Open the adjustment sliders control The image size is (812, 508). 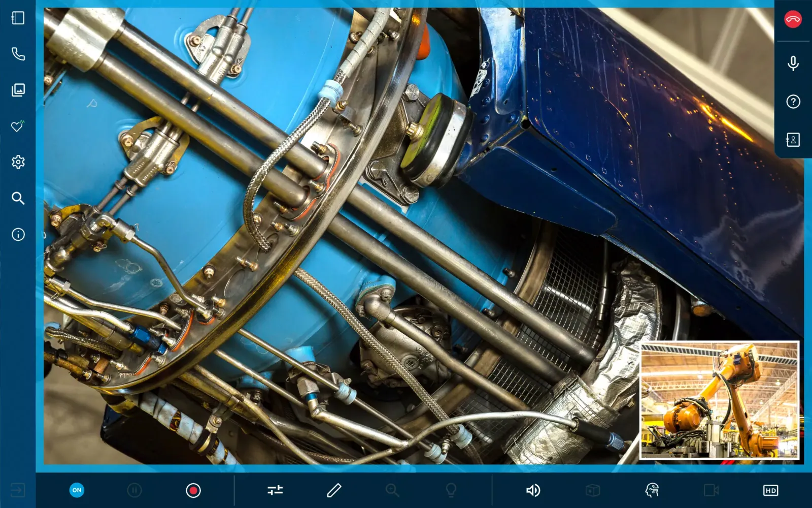[x=275, y=490]
